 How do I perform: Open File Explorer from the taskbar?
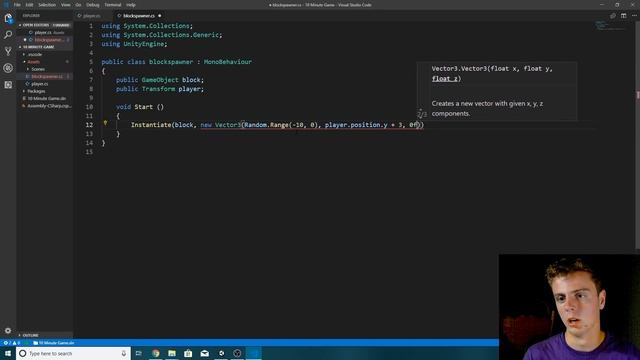pyautogui.click(x=172, y=353)
